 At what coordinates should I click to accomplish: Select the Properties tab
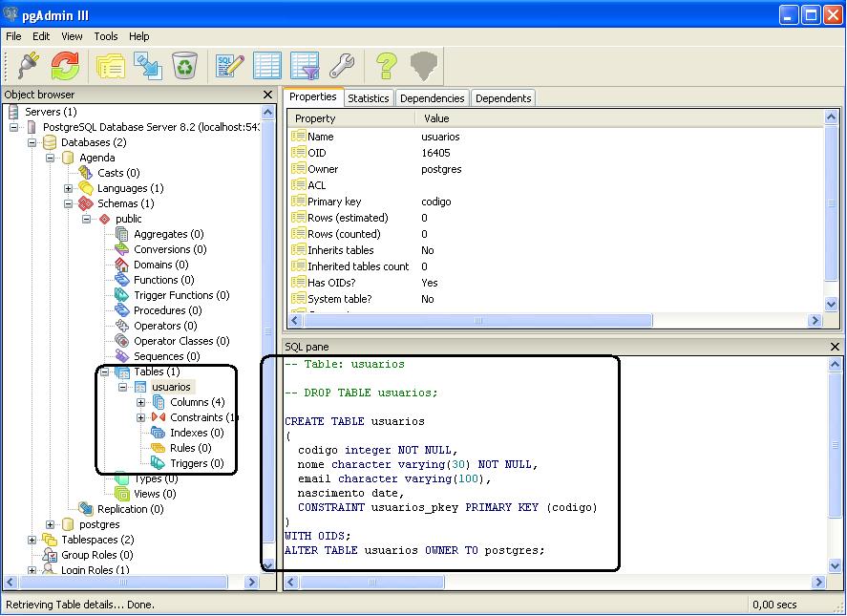point(313,96)
